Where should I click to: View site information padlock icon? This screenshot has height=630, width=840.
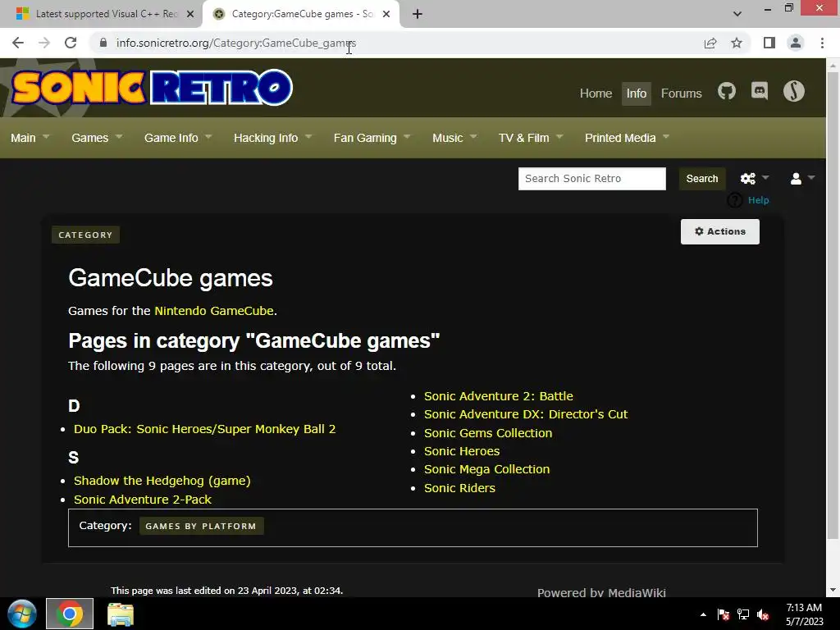coord(103,43)
